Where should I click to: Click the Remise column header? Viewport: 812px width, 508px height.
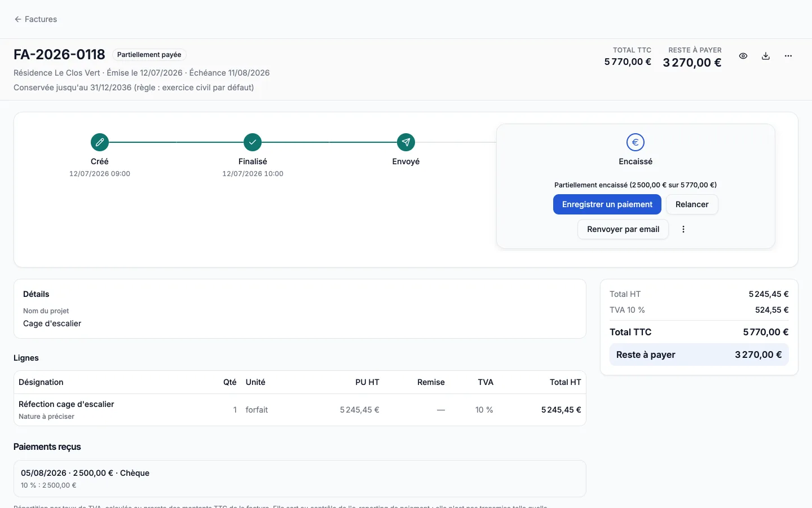click(431, 382)
